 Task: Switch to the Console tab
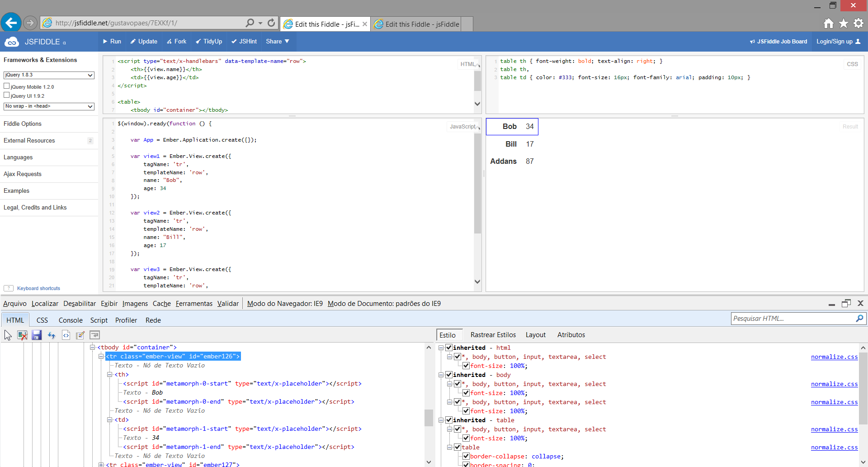coord(71,320)
